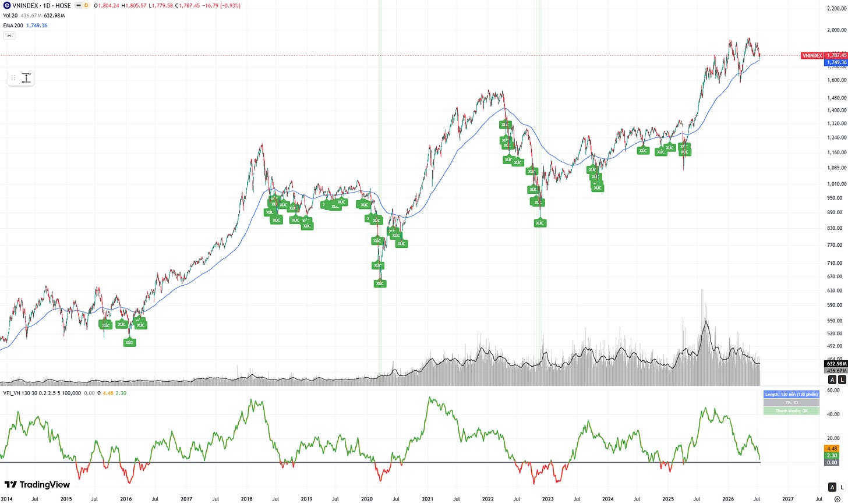Screen dimensions: 848x504
Task: Toggle log scale L on VFI indicator pane
Action: point(842,487)
